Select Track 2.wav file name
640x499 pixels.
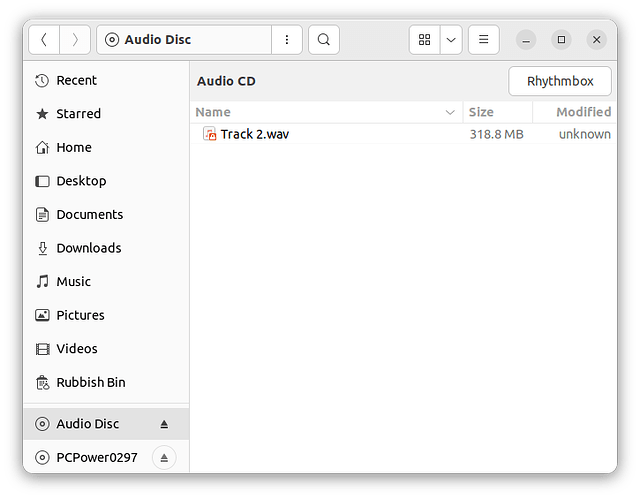pos(255,134)
